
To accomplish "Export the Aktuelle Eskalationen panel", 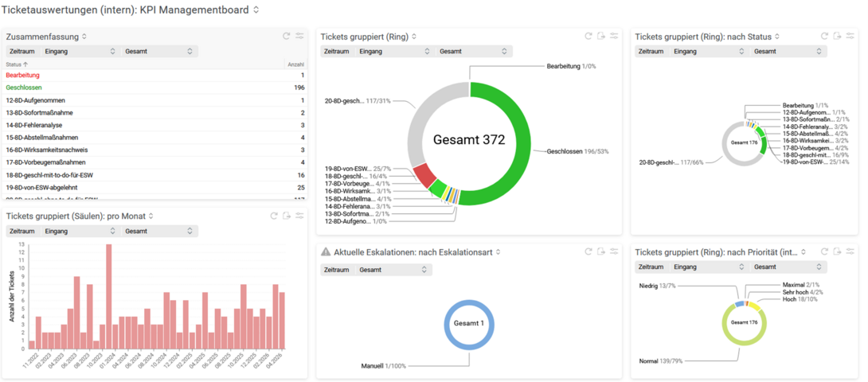I will pos(601,251).
